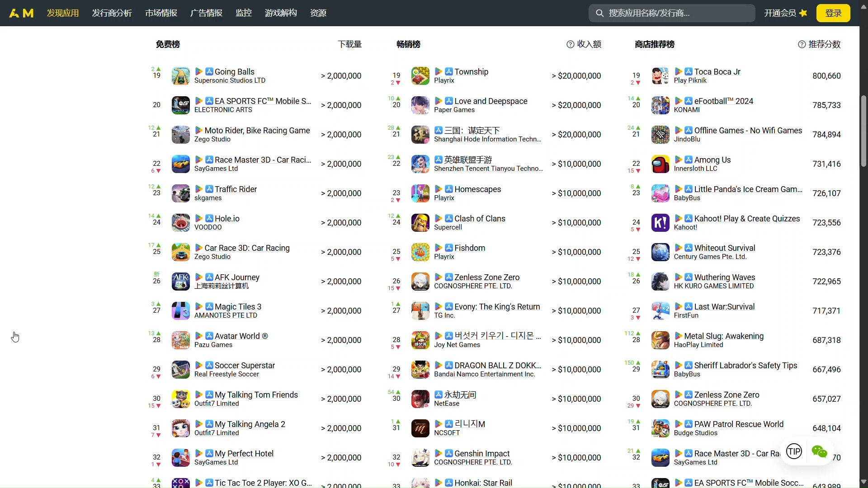Click the Magic Tiles 3 app icon
Screen dimensions: 868x488
point(181,311)
